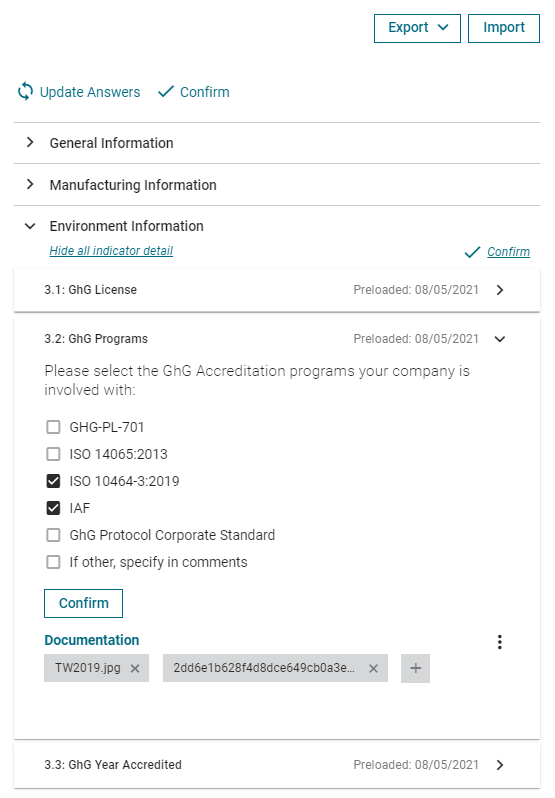Collapse the Environment Information section
This screenshot has width=555, height=798.
pos(30,226)
